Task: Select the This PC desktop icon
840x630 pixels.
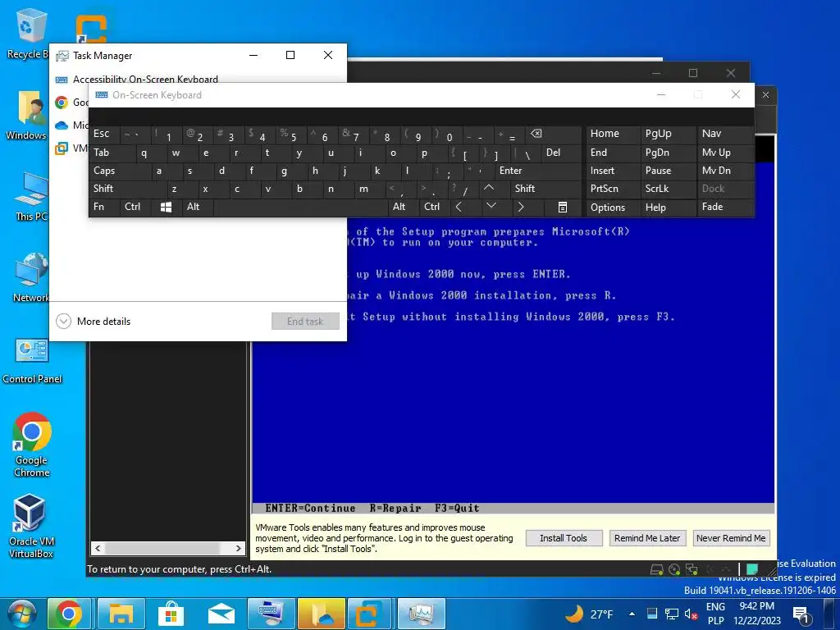Action: [32, 197]
